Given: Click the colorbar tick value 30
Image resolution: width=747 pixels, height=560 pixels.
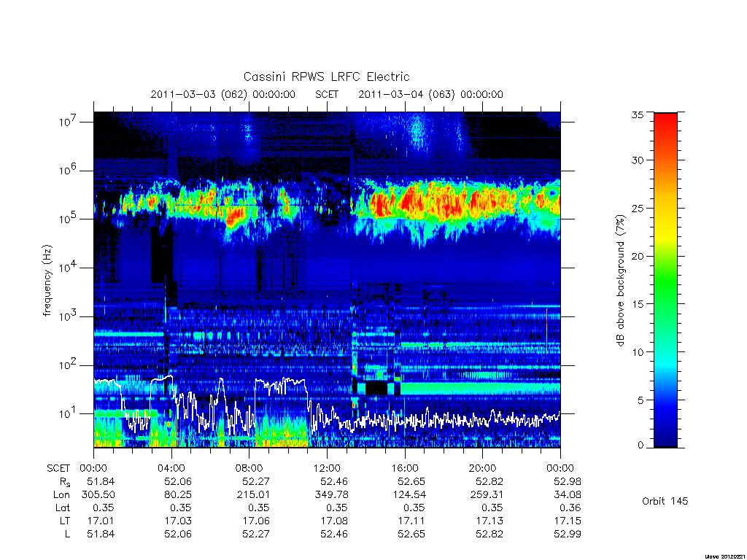Looking at the screenshot, I should (638, 160).
